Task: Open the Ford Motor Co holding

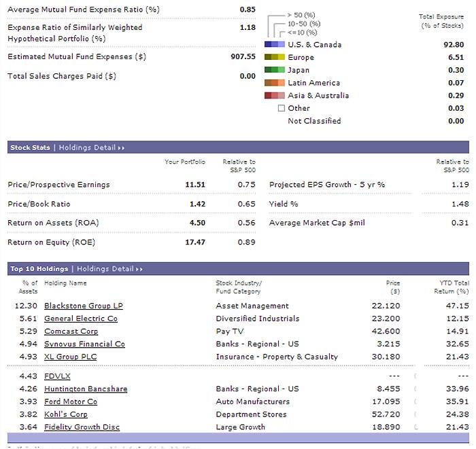Action: point(71,401)
